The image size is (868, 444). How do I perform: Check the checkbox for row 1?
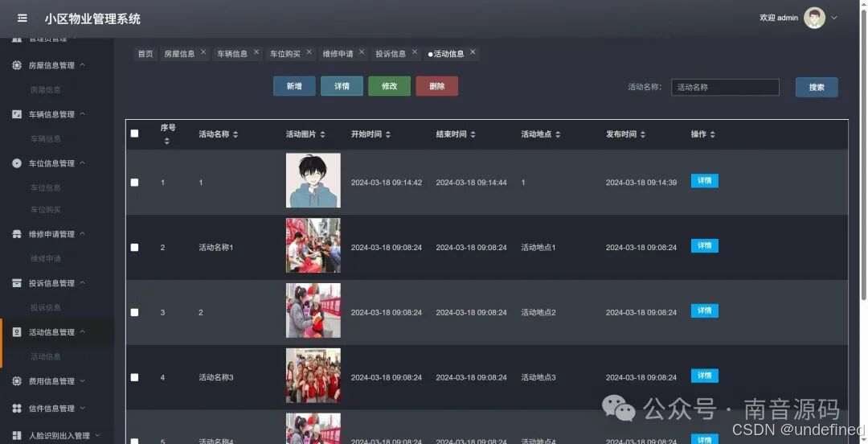click(x=134, y=183)
